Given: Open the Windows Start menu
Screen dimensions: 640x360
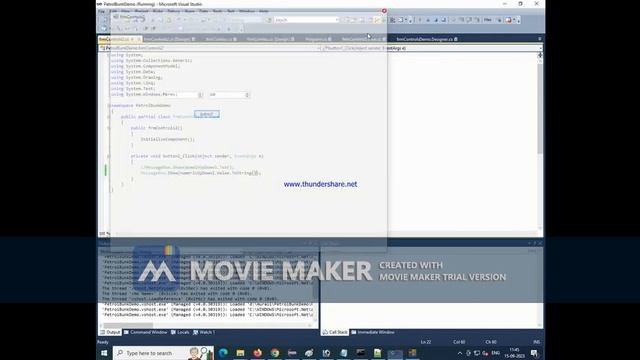Looking at the screenshot, I should tap(104, 353).
